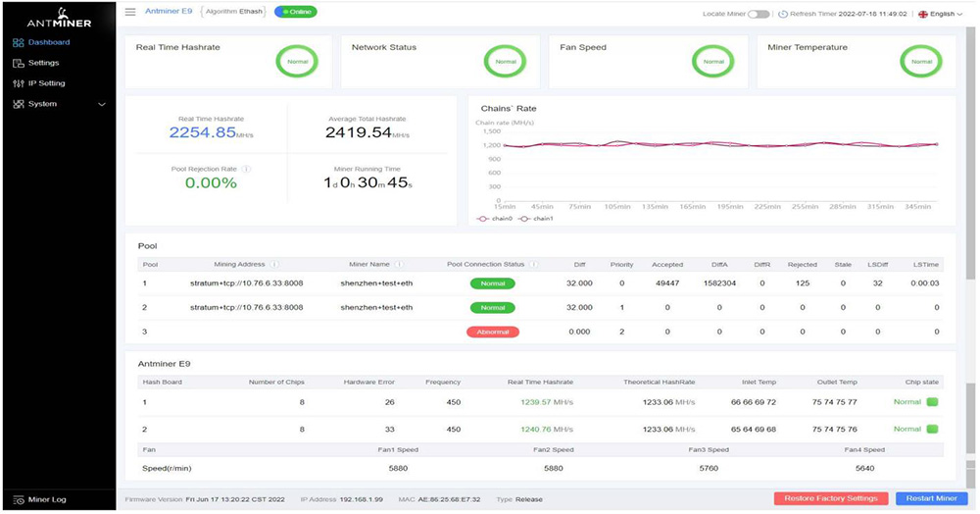Screen dimensions: 980x514
Task: Click the Restart Miner button
Action: [931, 498]
